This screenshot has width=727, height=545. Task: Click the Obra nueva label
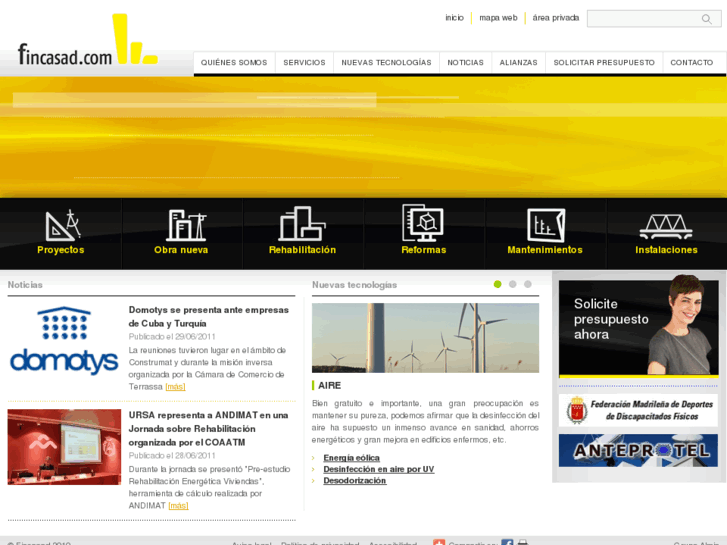click(181, 250)
